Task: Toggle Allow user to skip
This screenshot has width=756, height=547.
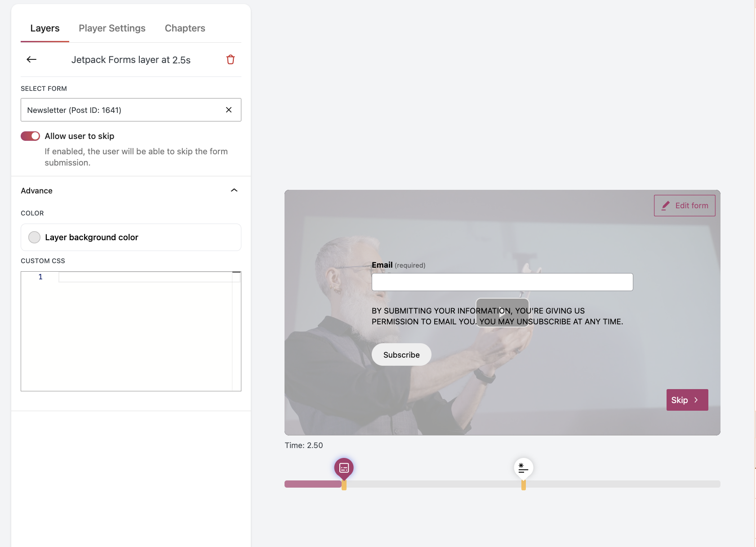Action: click(x=31, y=136)
